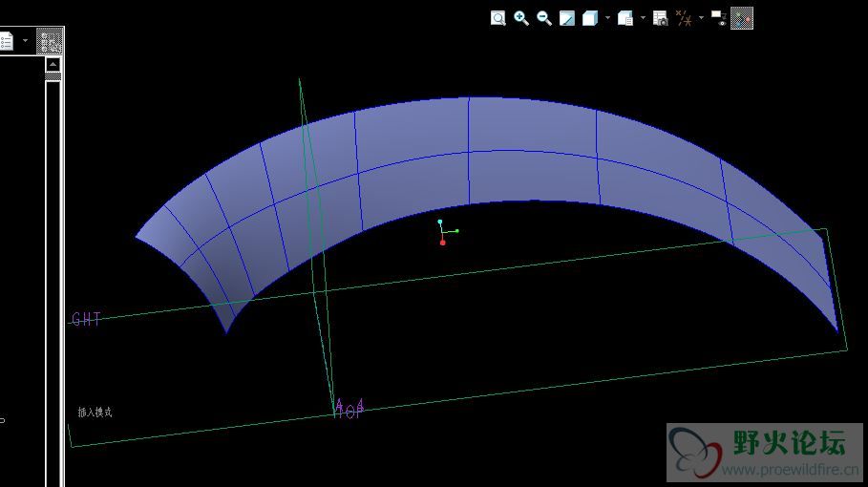Click the saved views list icon
The image size is (868, 487).
pos(625,18)
